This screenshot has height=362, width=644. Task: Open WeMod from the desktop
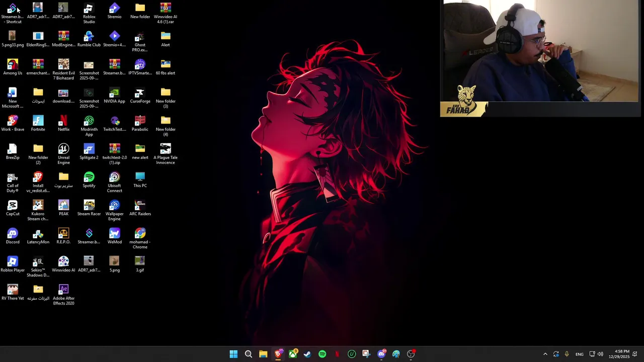coord(114,236)
